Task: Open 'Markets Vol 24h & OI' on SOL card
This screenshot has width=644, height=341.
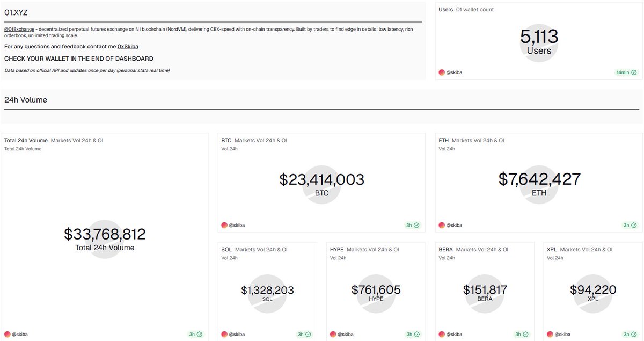Action: (x=261, y=250)
